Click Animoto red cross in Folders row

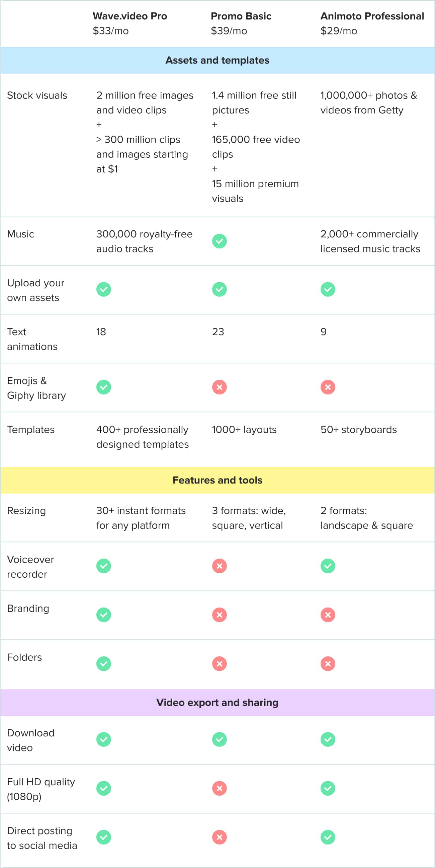click(328, 664)
